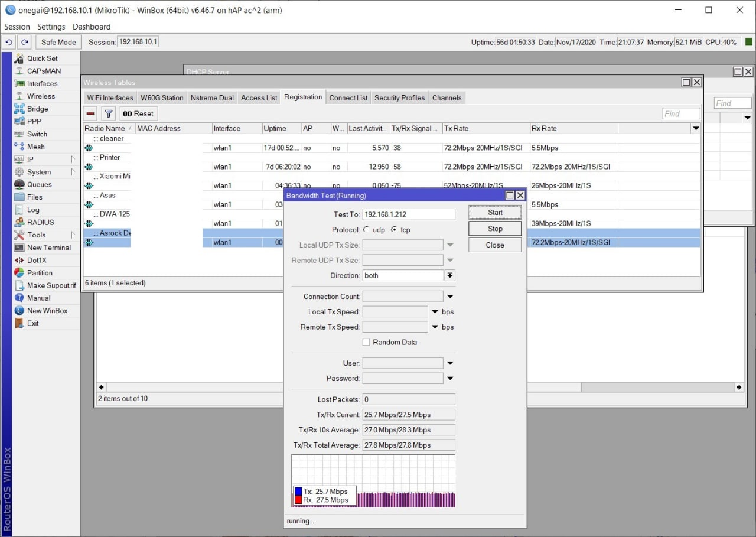
Task: Select udp protocol radio button
Action: pyautogui.click(x=367, y=230)
